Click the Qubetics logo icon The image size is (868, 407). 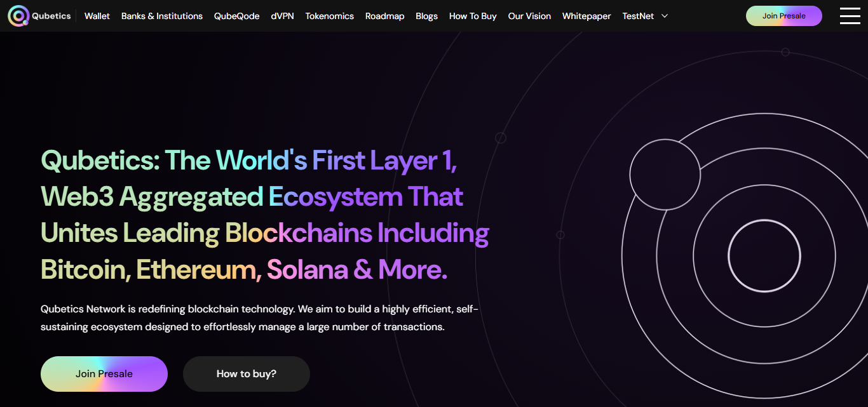18,16
